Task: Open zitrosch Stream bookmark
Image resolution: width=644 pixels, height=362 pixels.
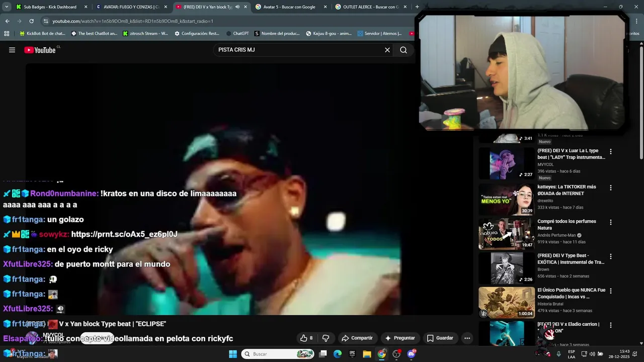Action: point(145,34)
